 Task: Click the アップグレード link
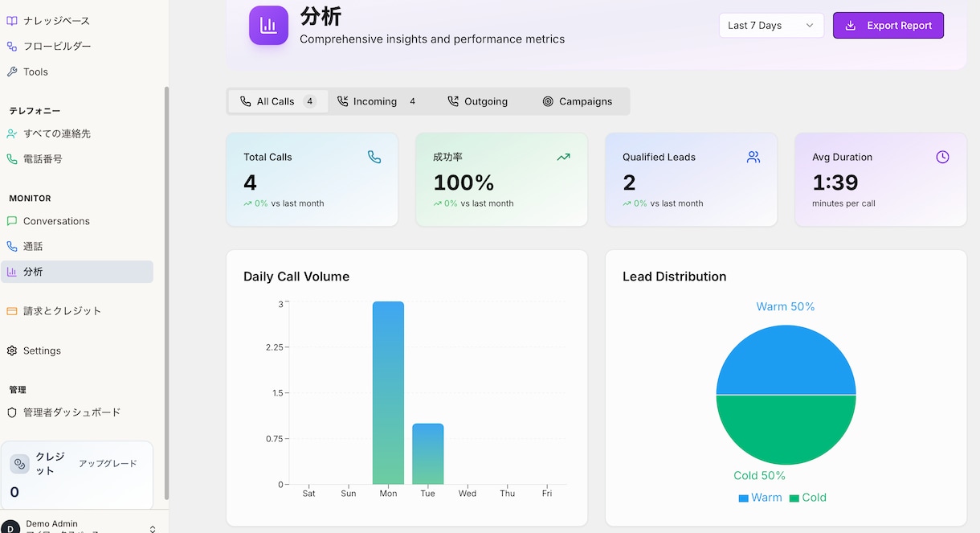(108, 464)
